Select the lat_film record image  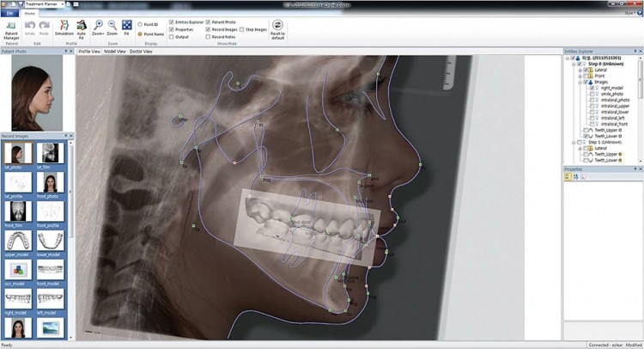[50, 153]
